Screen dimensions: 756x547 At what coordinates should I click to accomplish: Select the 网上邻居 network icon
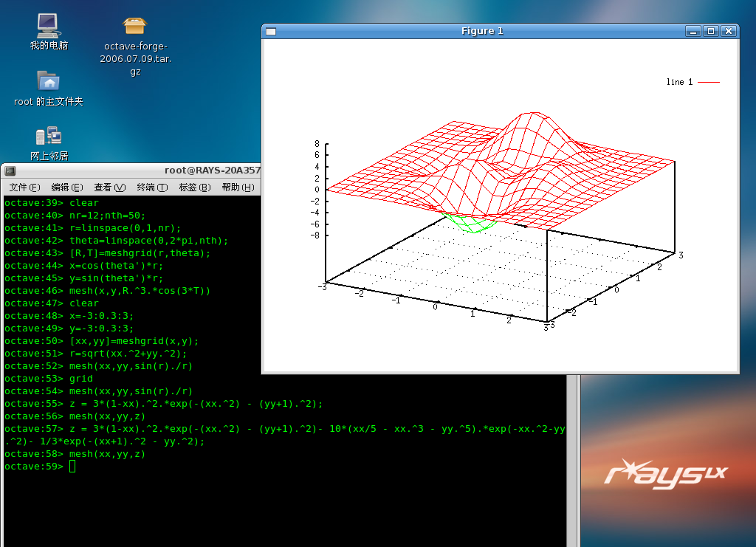[49, 137]
